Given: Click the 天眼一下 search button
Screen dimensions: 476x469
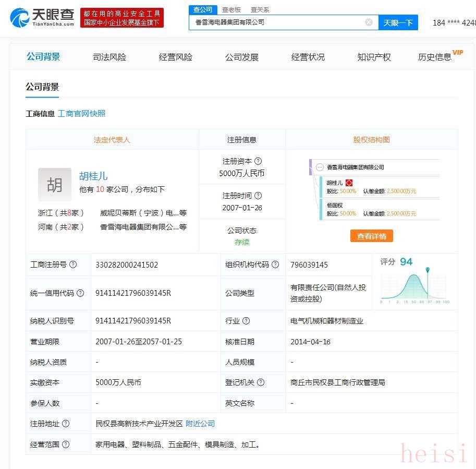Looking at the screenshot, I should tap(398, 22).
